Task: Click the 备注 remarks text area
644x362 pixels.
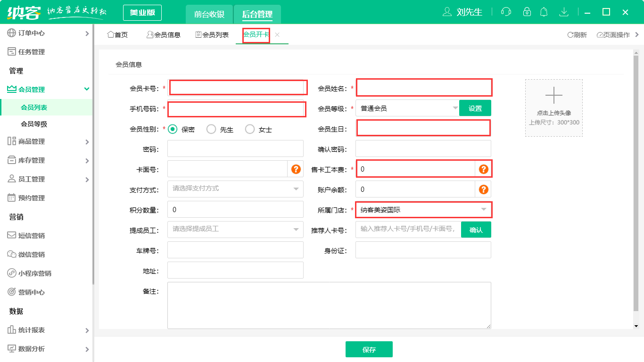Action: (329, 305)
